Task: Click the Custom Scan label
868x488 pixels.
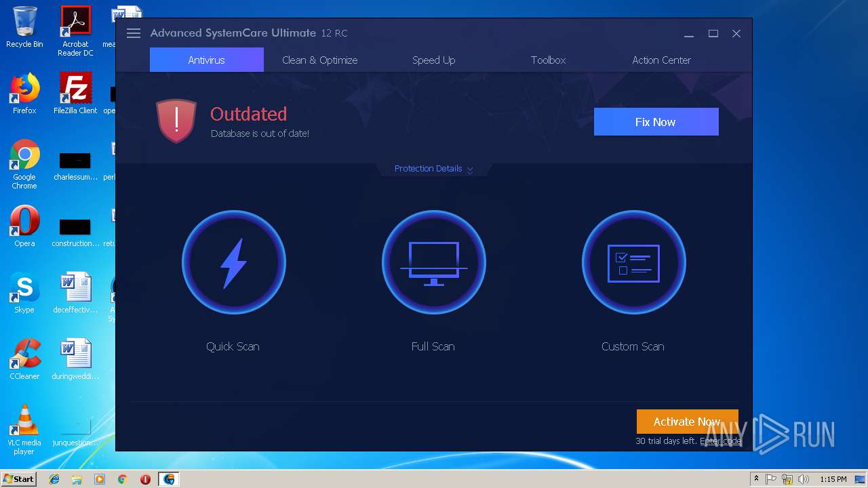Action: coord(633,346)
